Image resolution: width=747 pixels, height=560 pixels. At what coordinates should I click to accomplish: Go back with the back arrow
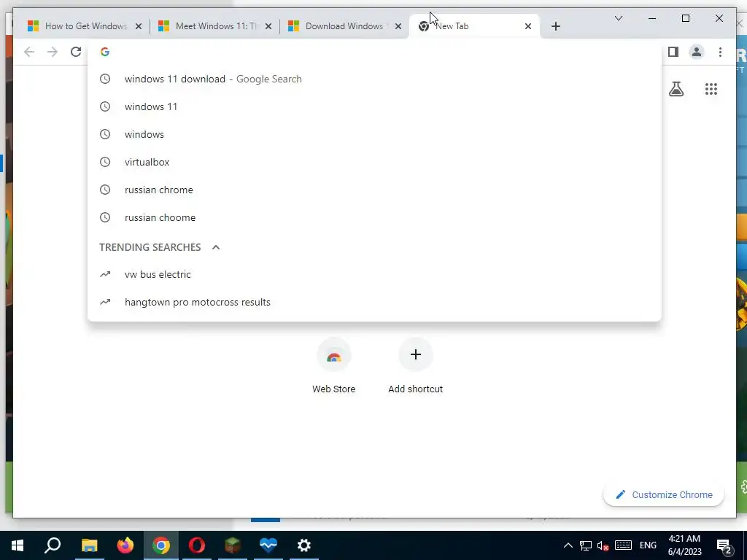29,52
